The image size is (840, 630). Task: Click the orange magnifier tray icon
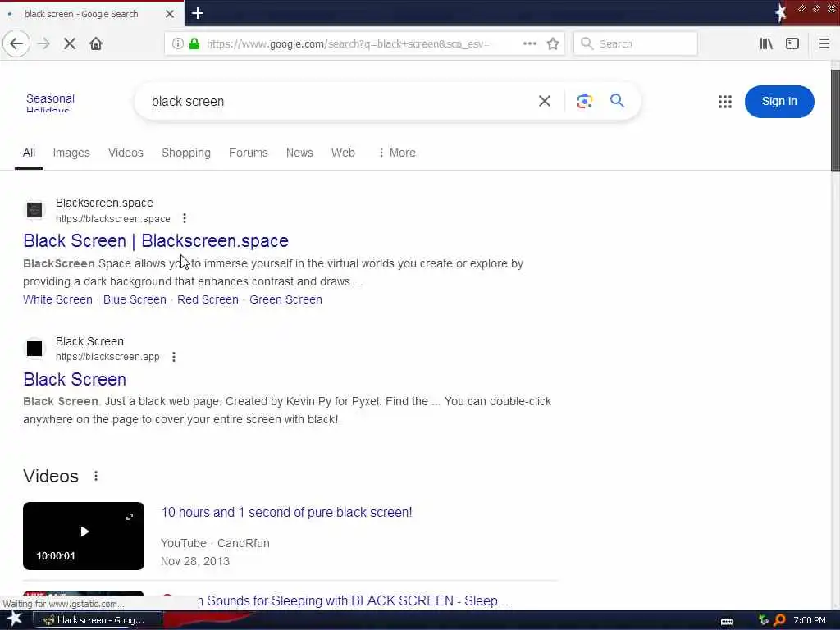pyautogui.click(x=779, y=620)
